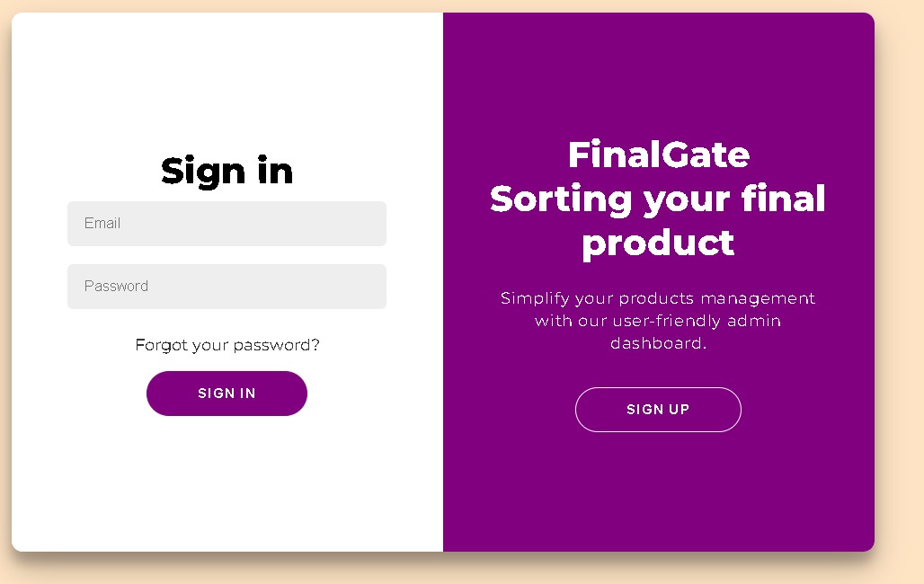Click the peach page background
This screenshot has width=924, height=584.
click(x=899, y=270)
